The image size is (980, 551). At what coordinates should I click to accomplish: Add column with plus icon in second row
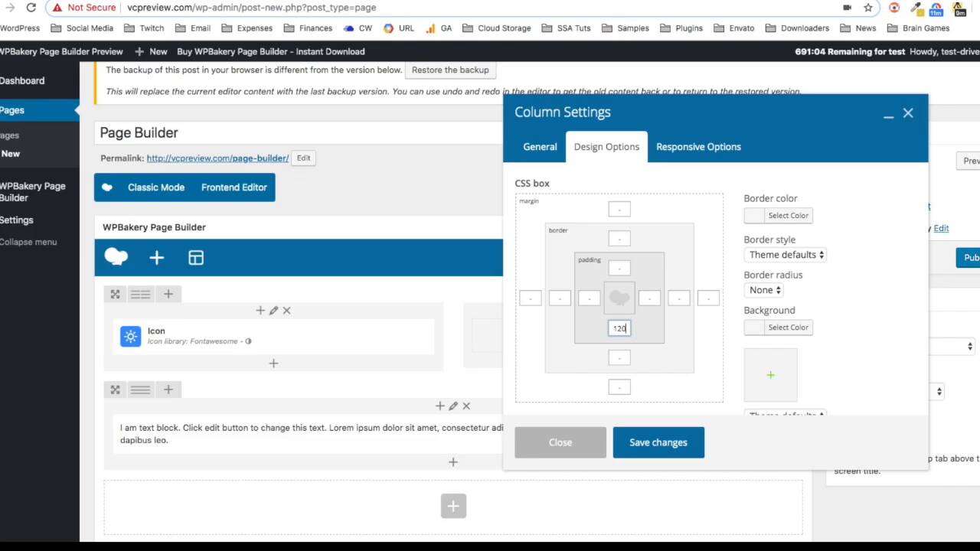click(x=168, y=390)
